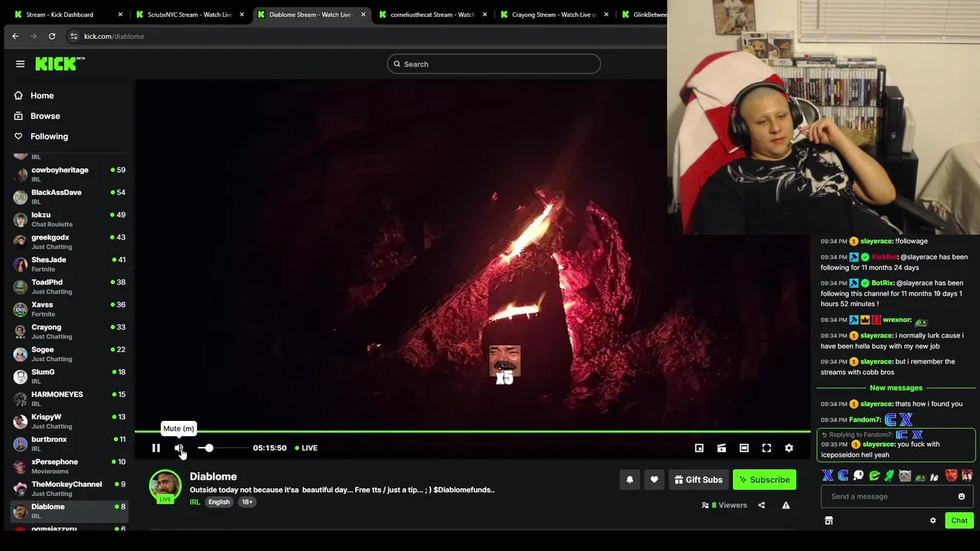Click the green Subscribe button

(764, 480)
